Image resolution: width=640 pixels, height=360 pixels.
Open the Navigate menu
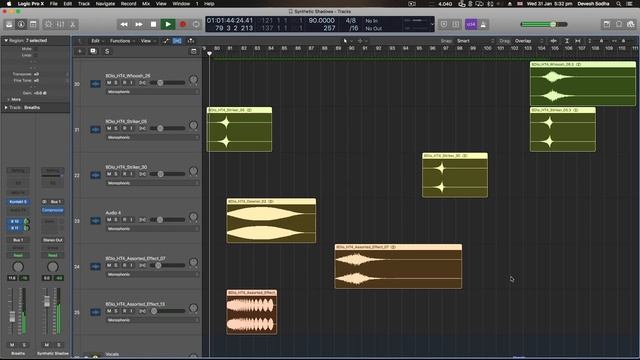point(105,4)
